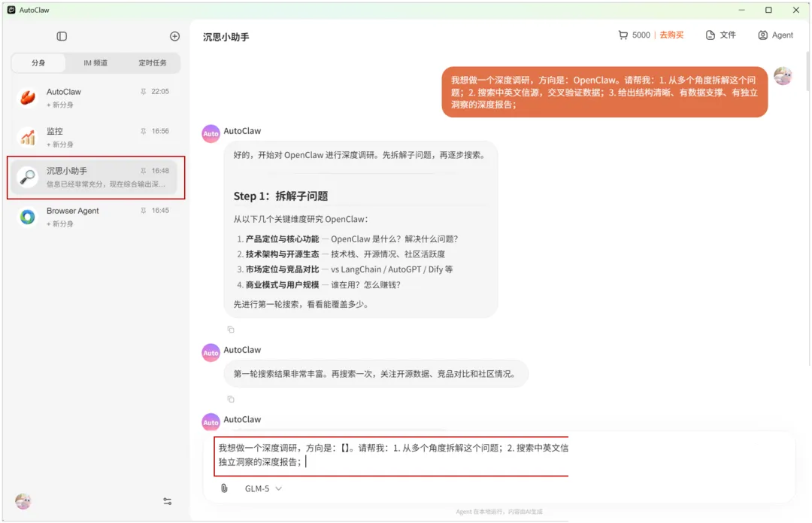Viewport: 812px width, 523px height.
Task: Click the 产品定位与核心功能 list item
Action: (347, 239)
